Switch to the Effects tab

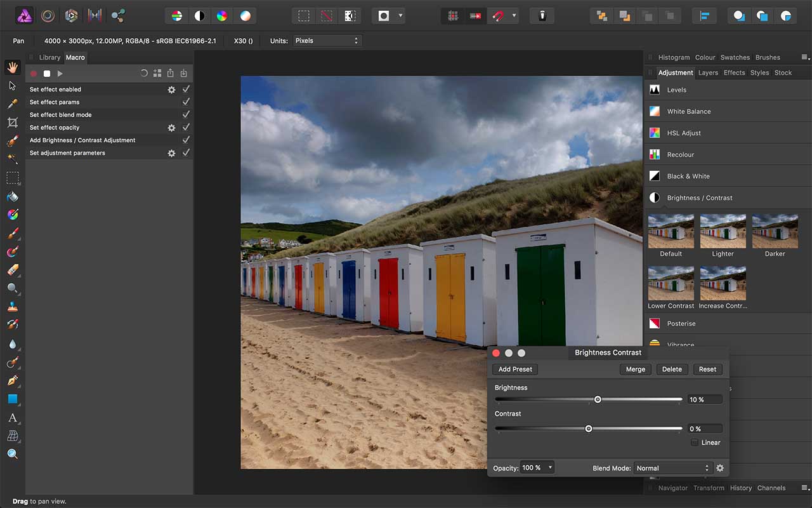point(735,72)
